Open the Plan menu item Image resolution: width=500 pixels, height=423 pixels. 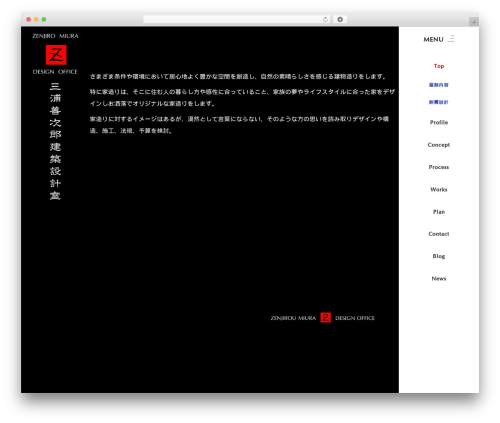pyautogui.click(x=439, y=212)
